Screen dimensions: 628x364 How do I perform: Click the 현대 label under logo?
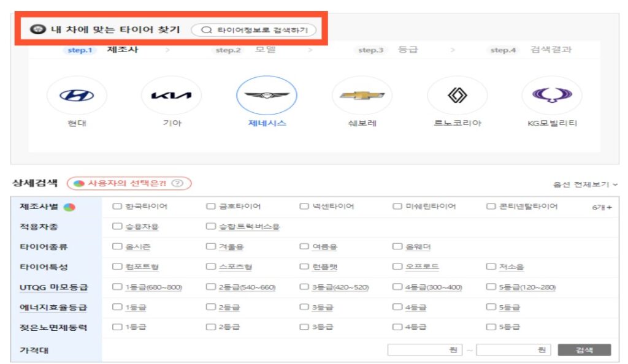77,123
